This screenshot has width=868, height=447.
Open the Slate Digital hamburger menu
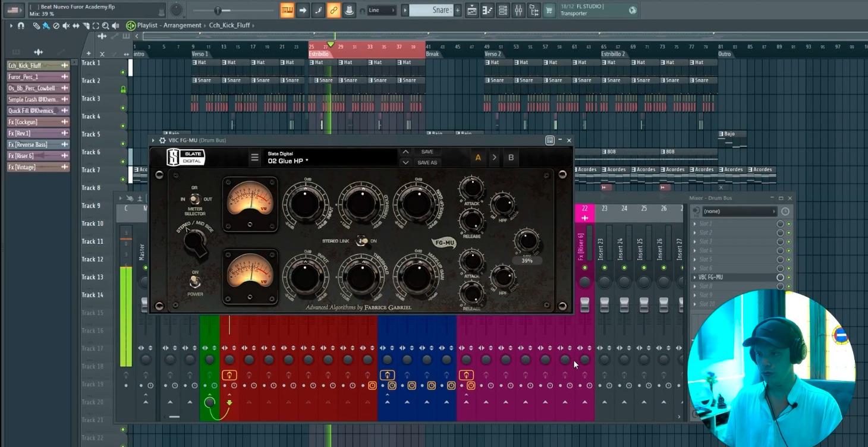click(254, 158)
